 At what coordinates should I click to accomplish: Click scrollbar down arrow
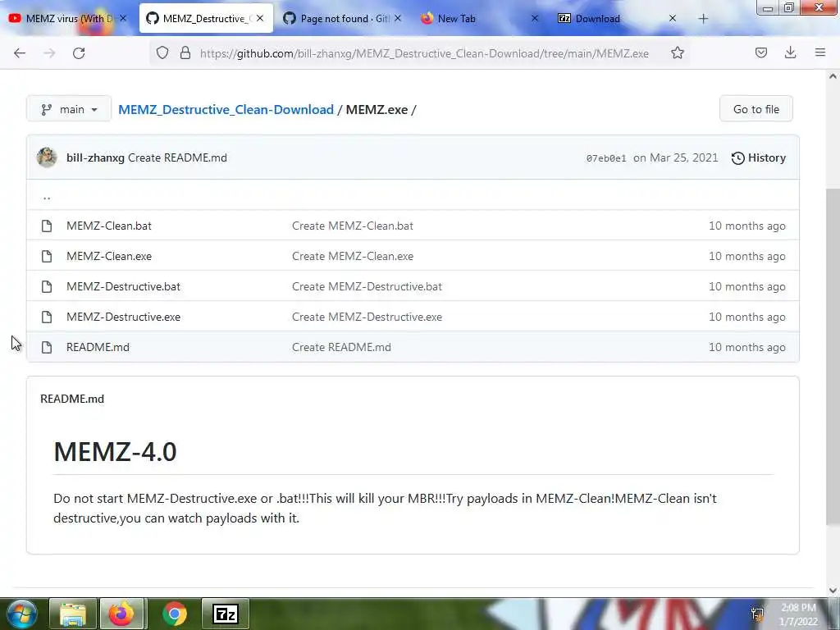pos(833,591)
